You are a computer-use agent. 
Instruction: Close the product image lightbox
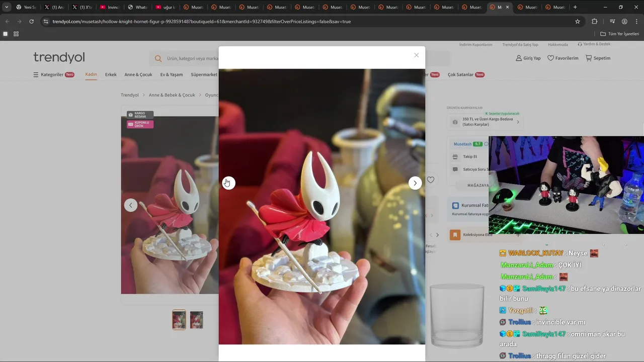416,55
